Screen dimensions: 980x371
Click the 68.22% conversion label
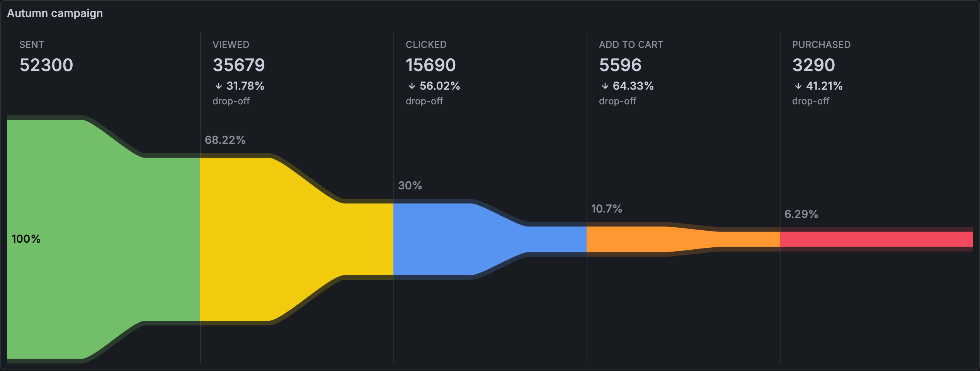click(x=225, y=140)
